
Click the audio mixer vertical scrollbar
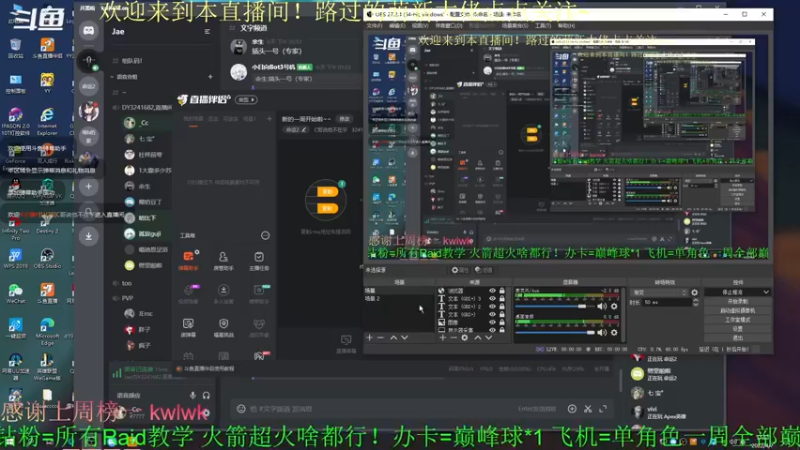(623, 315)
